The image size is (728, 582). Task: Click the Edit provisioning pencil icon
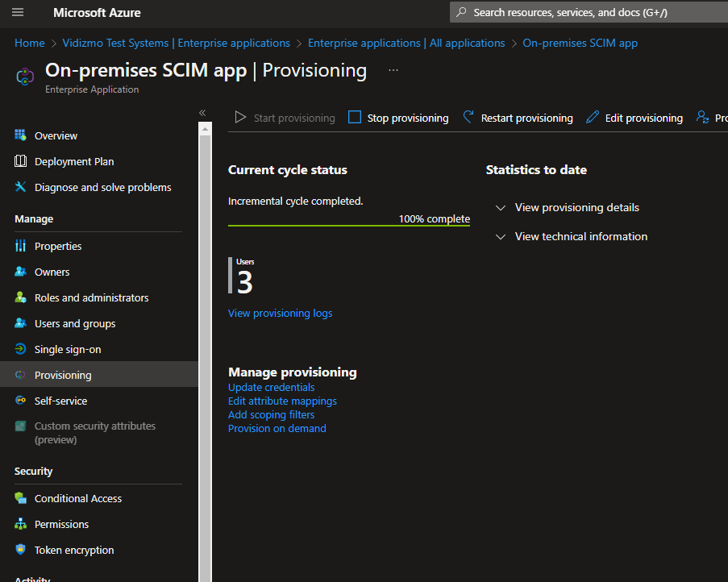tap(593, 118)
